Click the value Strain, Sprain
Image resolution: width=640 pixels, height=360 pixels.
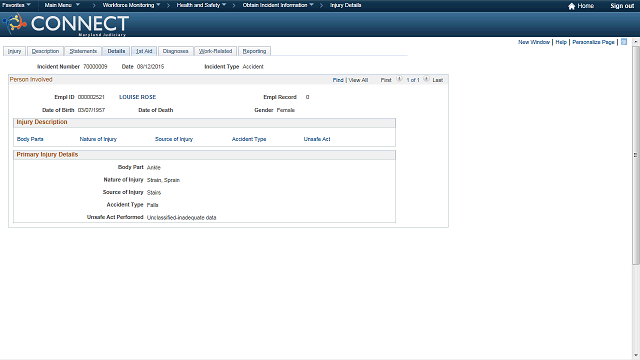click(163, 180)
